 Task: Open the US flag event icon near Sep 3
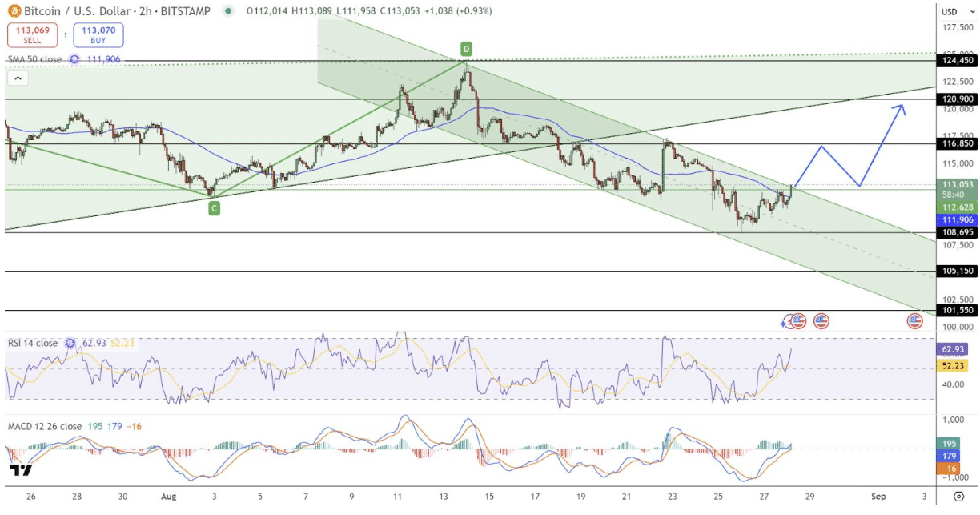click(914, 321)
